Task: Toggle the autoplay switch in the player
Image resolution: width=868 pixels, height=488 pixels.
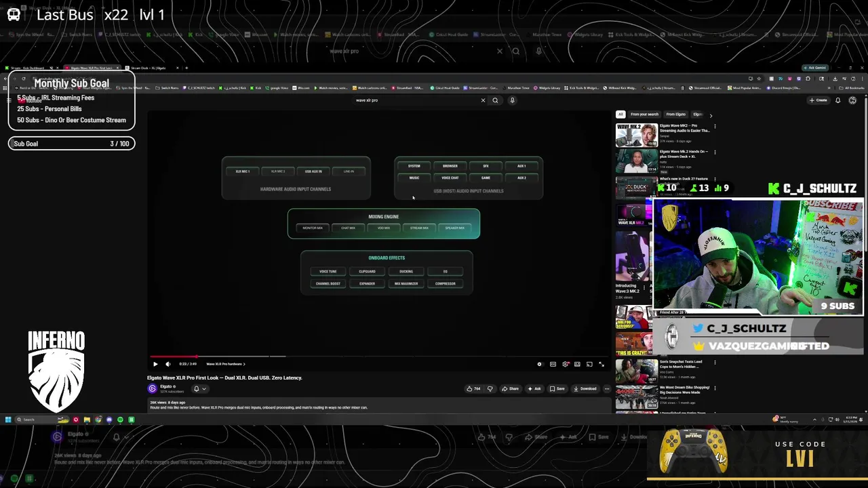Action: pyautogui.click(x=540, y=364)
